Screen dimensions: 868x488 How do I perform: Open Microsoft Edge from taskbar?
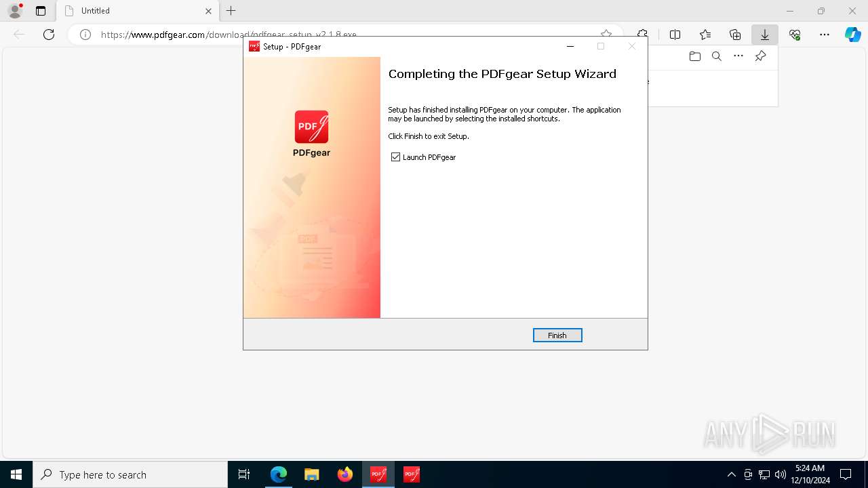pos(279,474)
